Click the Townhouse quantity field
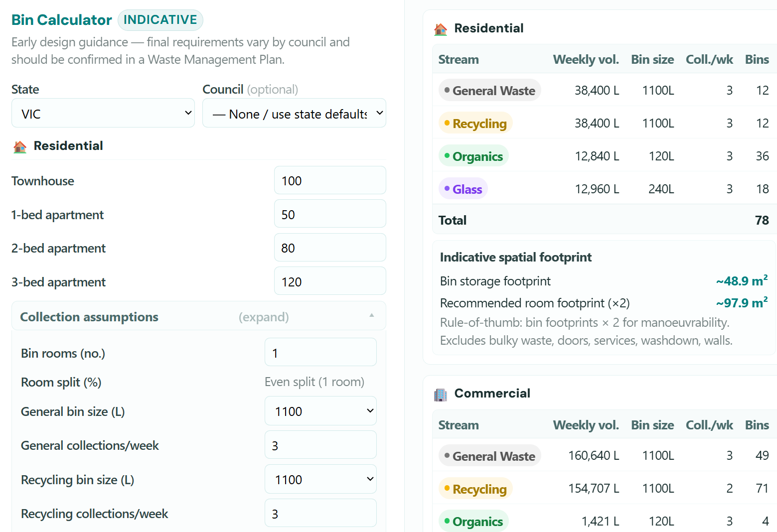 tap(330, 180)
